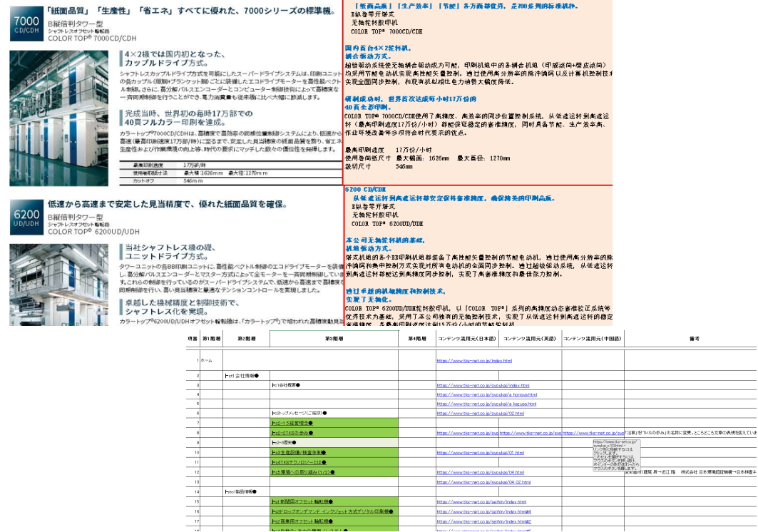Click the green 経営理念 spreadsheet cell
This screenshot has height=532, width=758.
[x=292, y=423]
